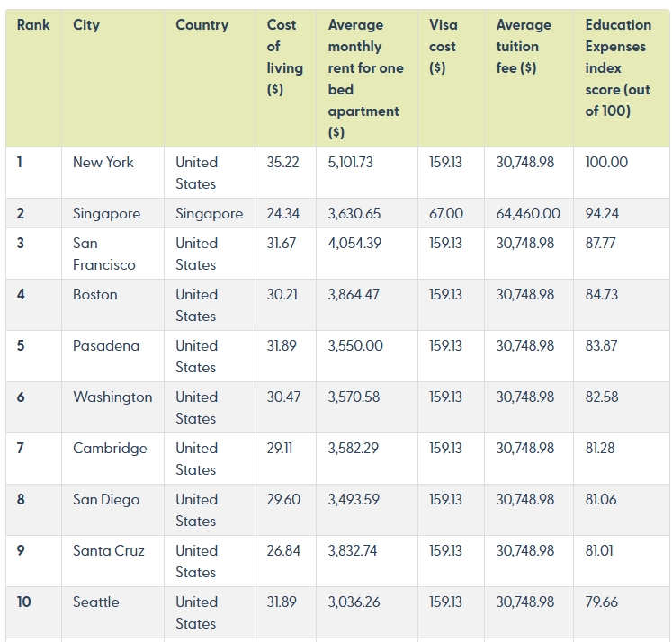
Task: Click New York's index score 100.00
Action: (x=606, y=163)
